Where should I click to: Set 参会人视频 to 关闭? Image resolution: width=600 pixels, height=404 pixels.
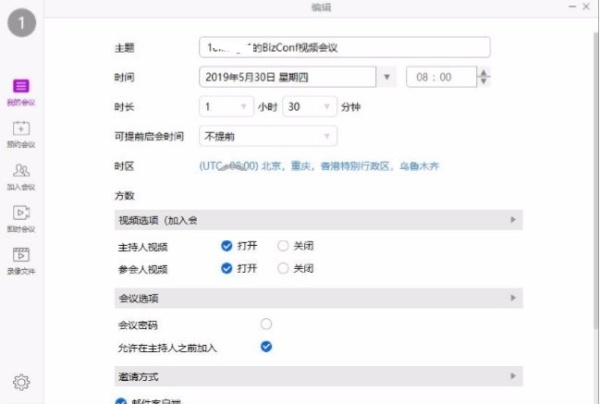click(283, 268)
